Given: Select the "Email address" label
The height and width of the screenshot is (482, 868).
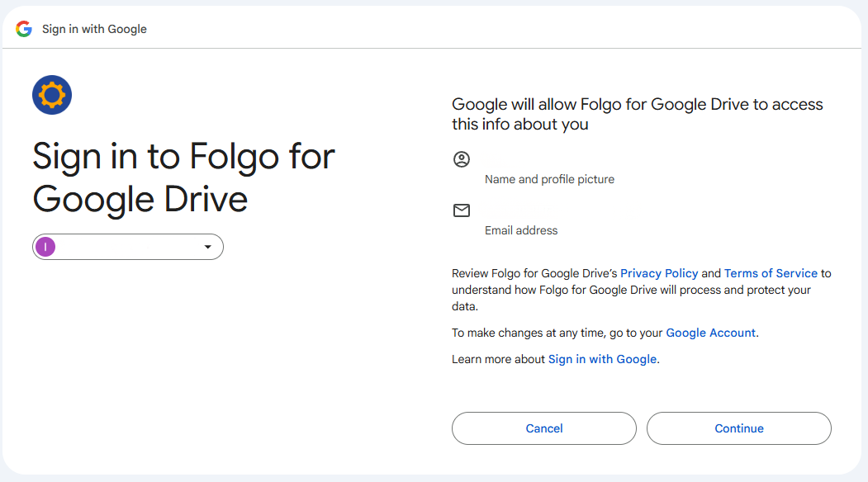Looking at the screenshot, I should [x=521, y=230].
